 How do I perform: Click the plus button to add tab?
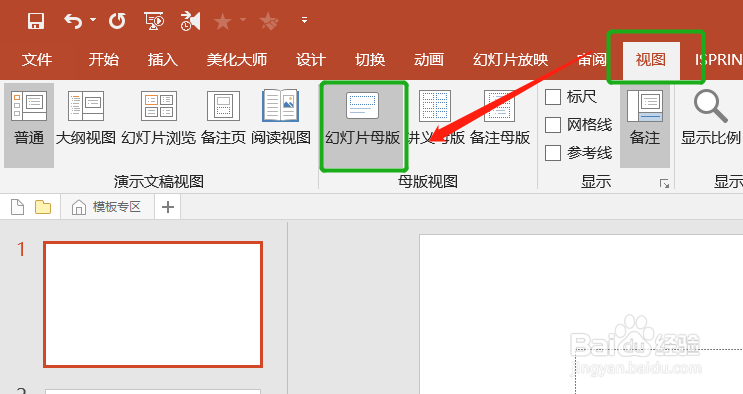point(168,207)
